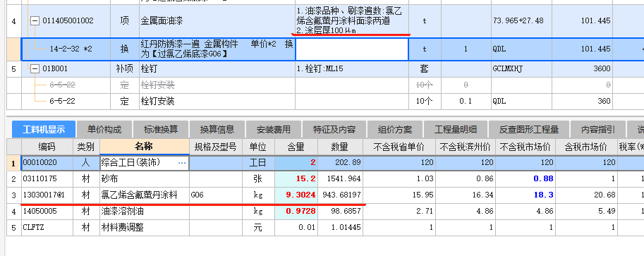
Task: Select the 油漆溶剂油 row name
Action: coord(144,211)
